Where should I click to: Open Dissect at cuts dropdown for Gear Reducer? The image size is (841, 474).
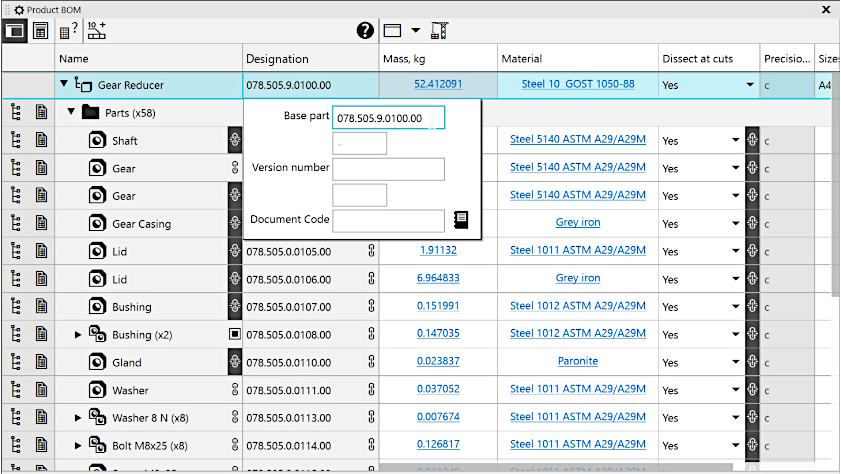click(x=749, y=85)
